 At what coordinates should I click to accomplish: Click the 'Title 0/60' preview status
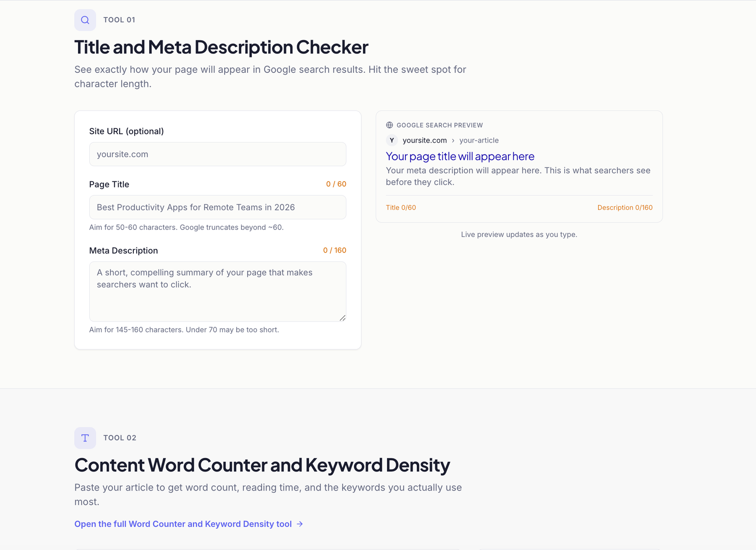[x=401, y=208]
